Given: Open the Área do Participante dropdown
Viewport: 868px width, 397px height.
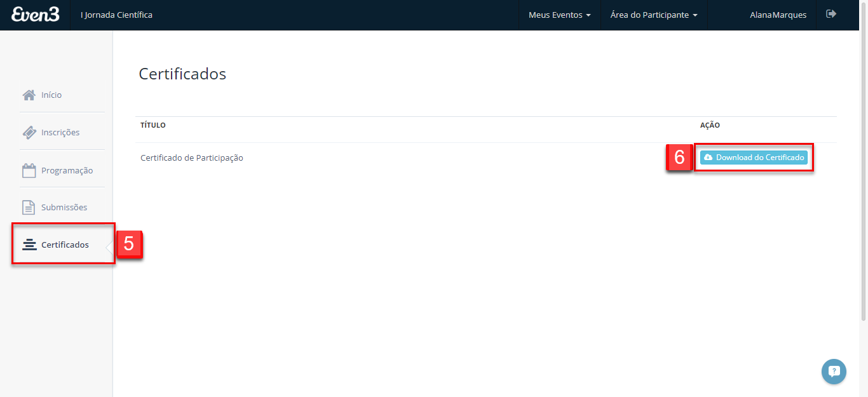Looking at the screenshot, I should [x=654, y=15].
